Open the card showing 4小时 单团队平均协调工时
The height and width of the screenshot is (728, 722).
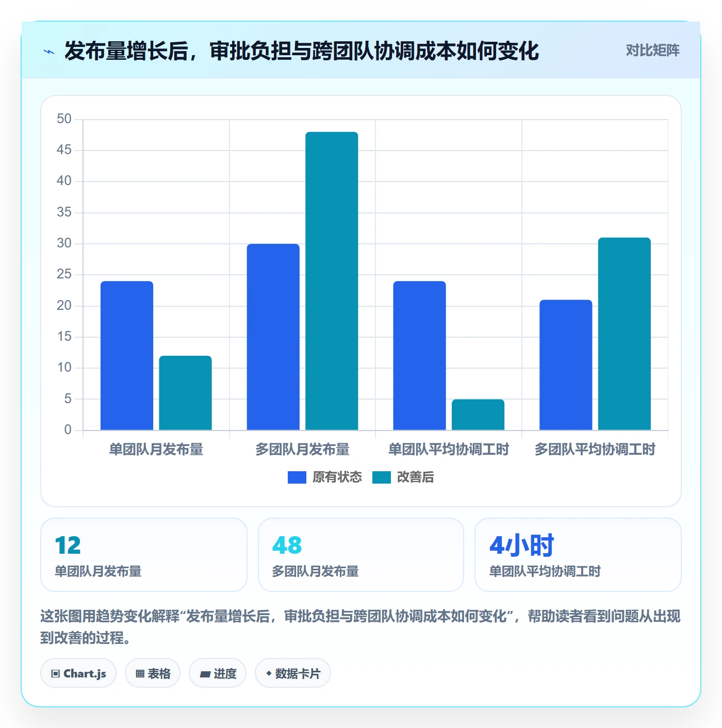(x=578, y=555)
